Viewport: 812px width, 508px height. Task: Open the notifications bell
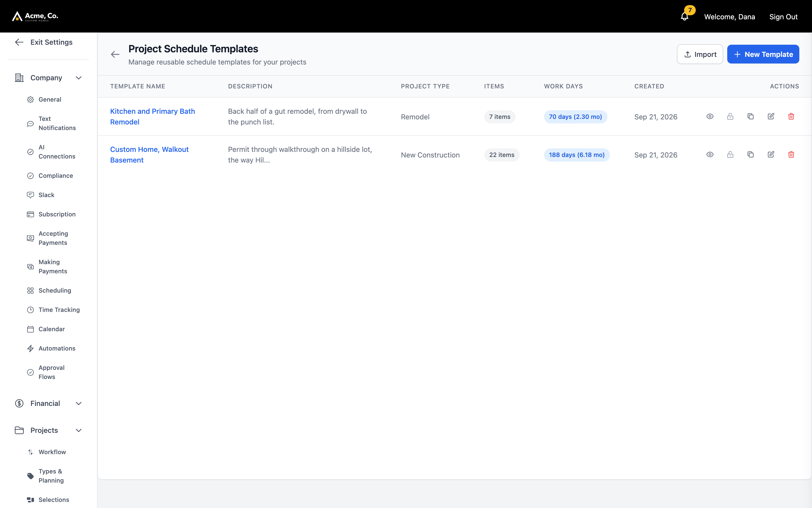685,17
